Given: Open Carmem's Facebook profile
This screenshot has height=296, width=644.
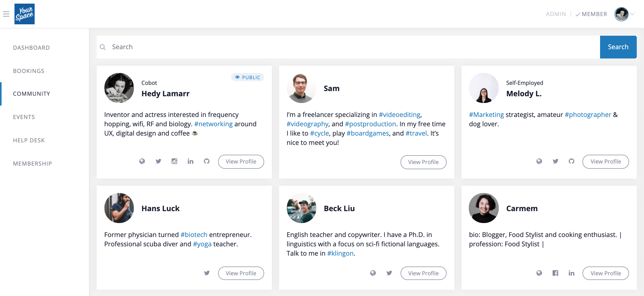Looking at the screenshot, I should click(x=555, y=273).
